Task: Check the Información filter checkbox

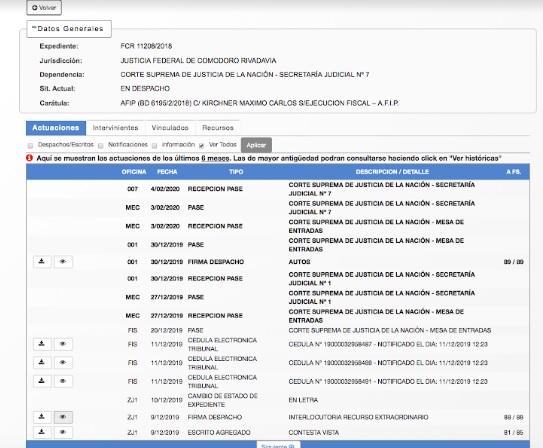Action: 154,145
